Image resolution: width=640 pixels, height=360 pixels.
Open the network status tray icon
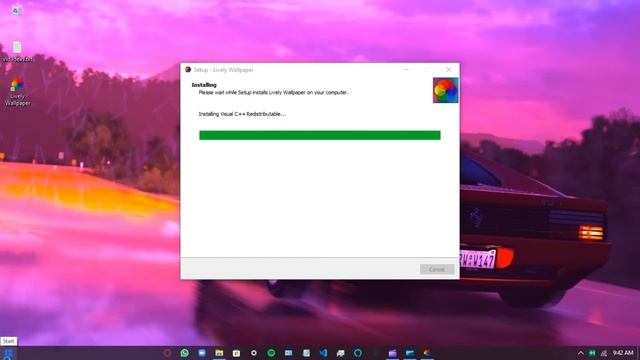(x=604, y=353)
